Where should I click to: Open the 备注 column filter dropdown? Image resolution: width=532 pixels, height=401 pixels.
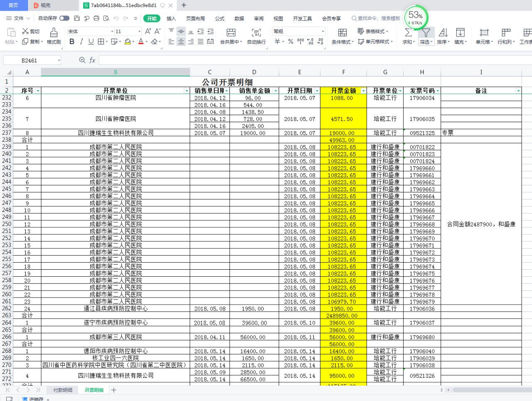(x=518, y=91)
